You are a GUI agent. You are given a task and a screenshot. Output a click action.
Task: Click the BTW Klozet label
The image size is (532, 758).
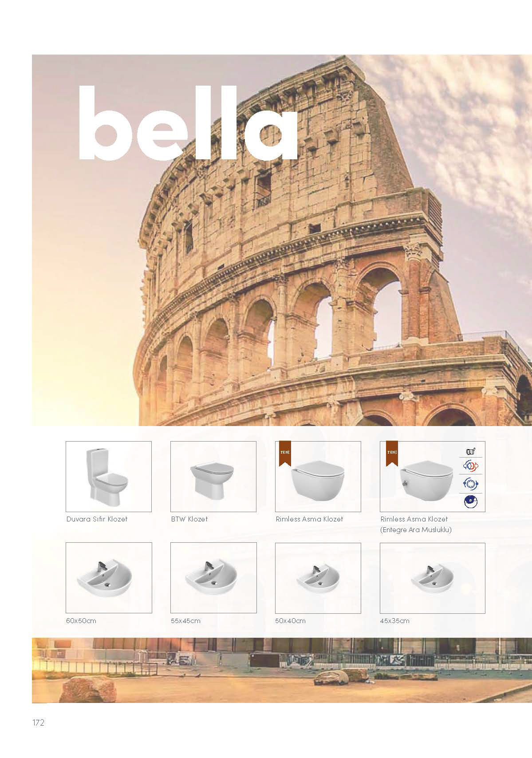tap(189, 519)
